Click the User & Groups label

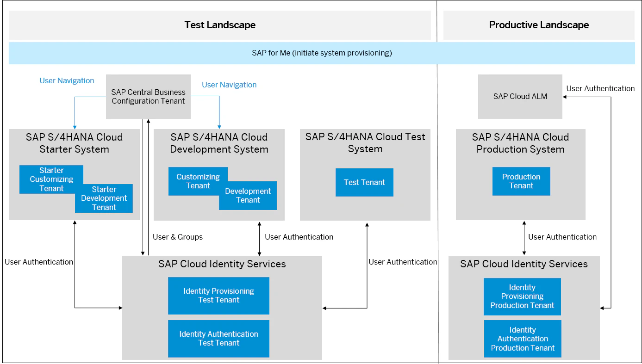[x=178, y=237]
